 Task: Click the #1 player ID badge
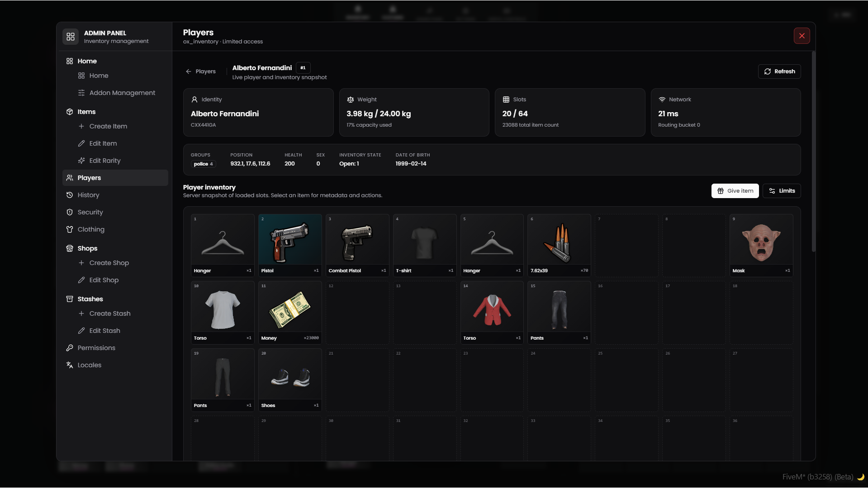point(303,68)
